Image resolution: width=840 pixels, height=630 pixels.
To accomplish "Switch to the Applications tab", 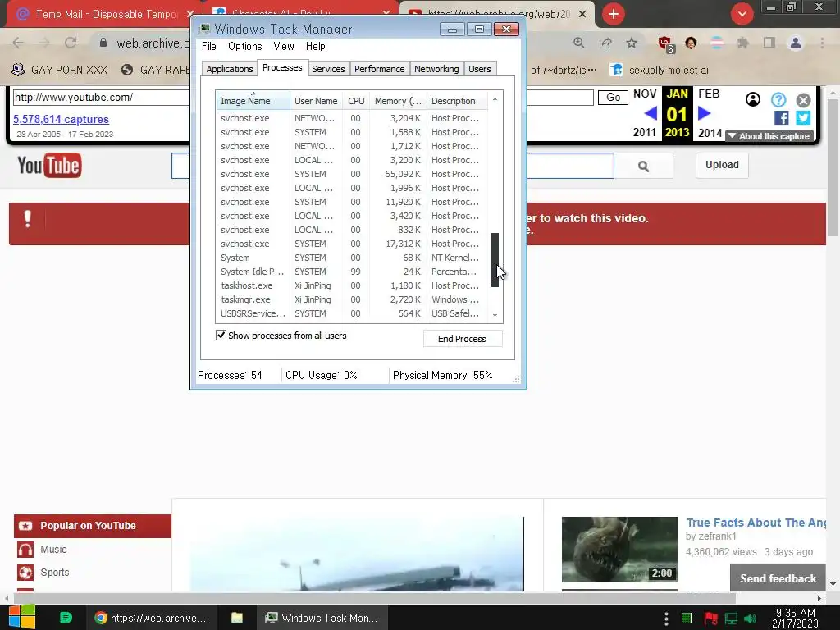I will pos(230,69).
